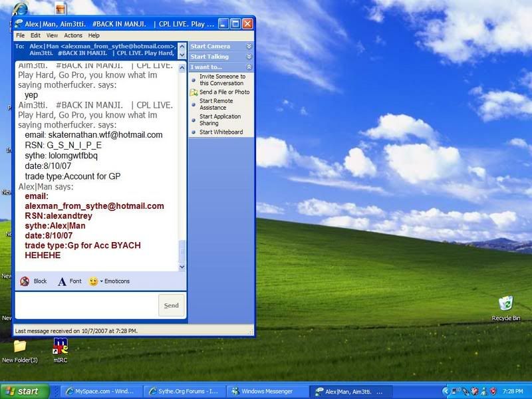
Task: Click the Start Camera header
Action: [x=210, y=46]
